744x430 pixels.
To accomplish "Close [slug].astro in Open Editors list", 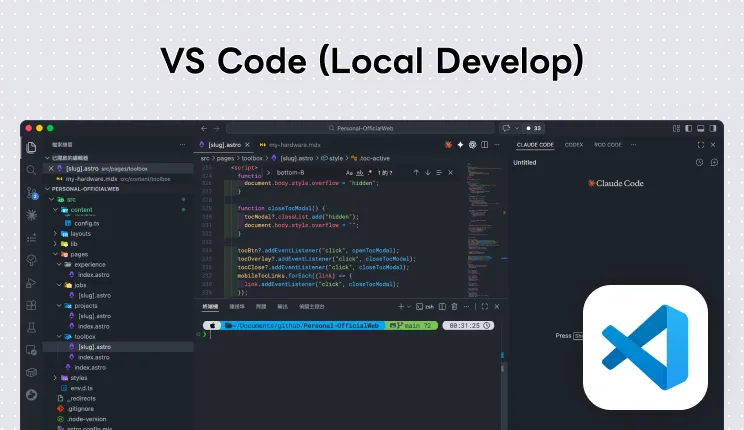I will click(x=51, y=168).
